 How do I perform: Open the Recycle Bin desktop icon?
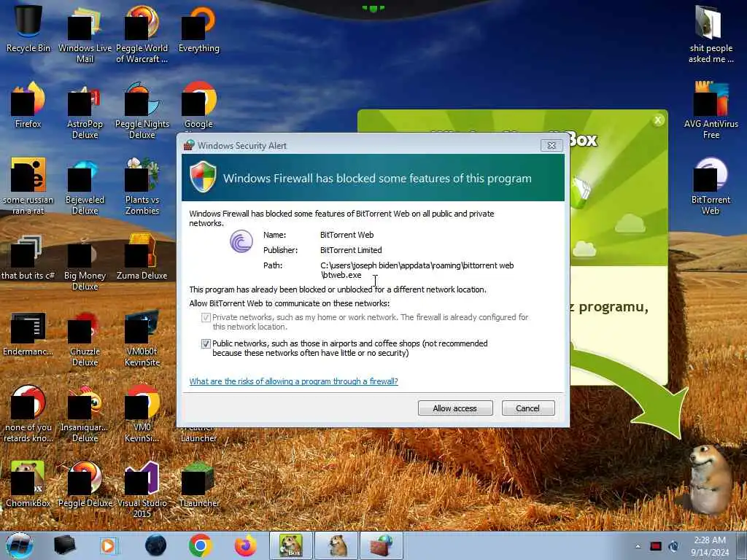pos(28,28)
